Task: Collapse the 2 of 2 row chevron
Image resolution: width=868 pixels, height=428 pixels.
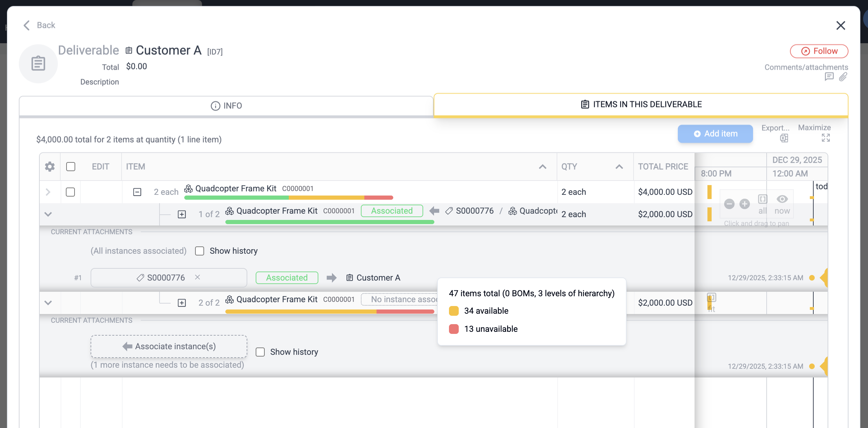Action: [x=48, y=303]
